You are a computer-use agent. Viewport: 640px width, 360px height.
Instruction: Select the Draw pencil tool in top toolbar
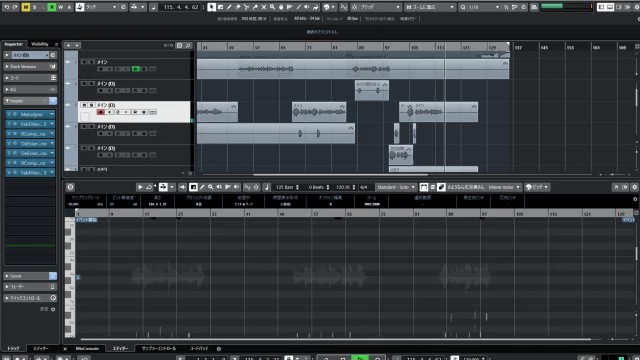[229, 7]
